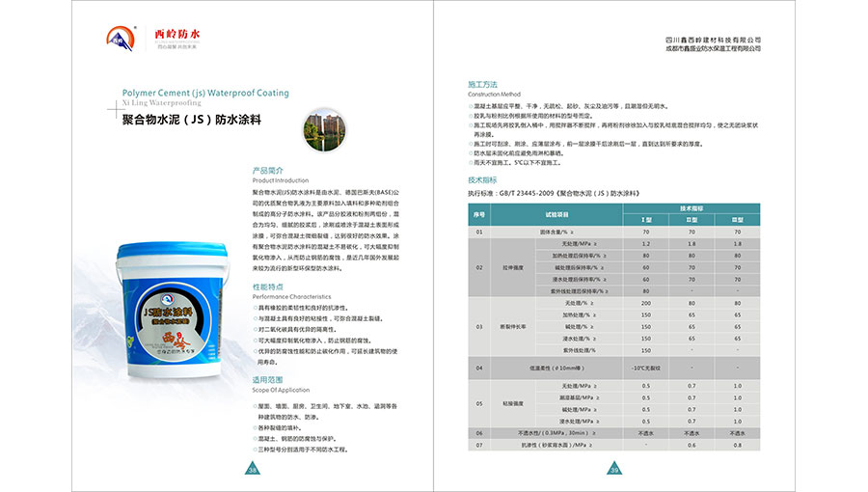Click the 固体含量/% ≥ cell
Screen dimensions: 868x492
pyautogui.click(x=556, y=232)
